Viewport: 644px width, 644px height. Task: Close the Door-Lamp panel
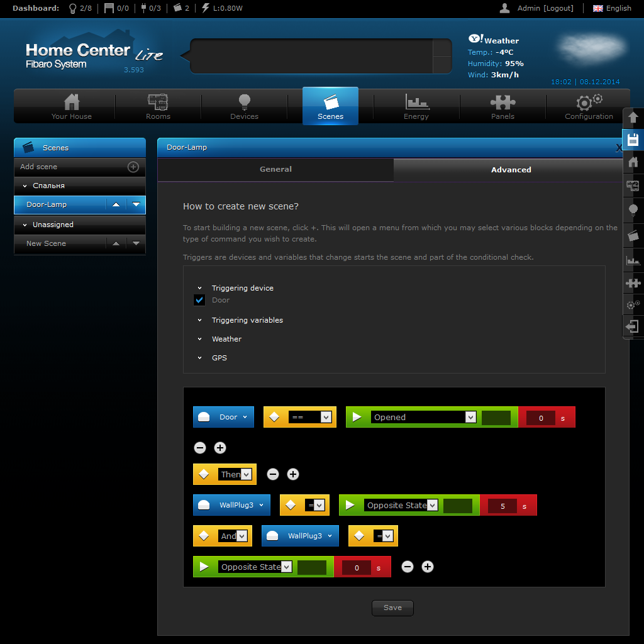(619, 148)
